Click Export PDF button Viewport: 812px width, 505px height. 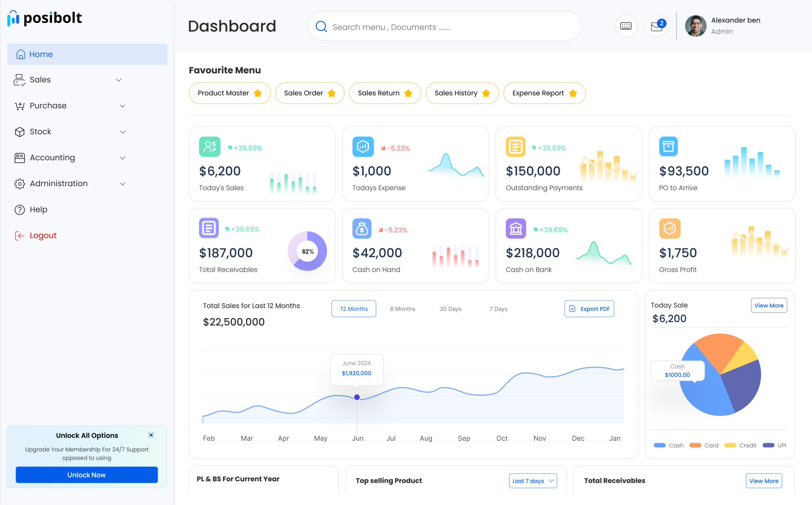(589, 309)
